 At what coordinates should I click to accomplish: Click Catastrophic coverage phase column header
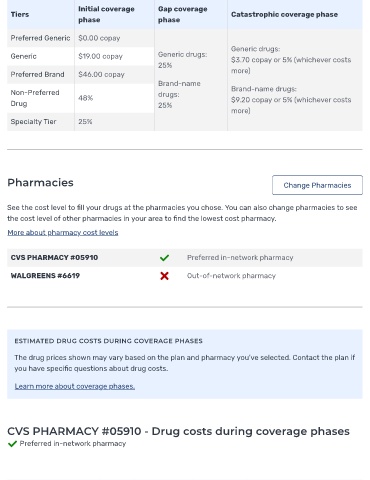pos(284,14)
